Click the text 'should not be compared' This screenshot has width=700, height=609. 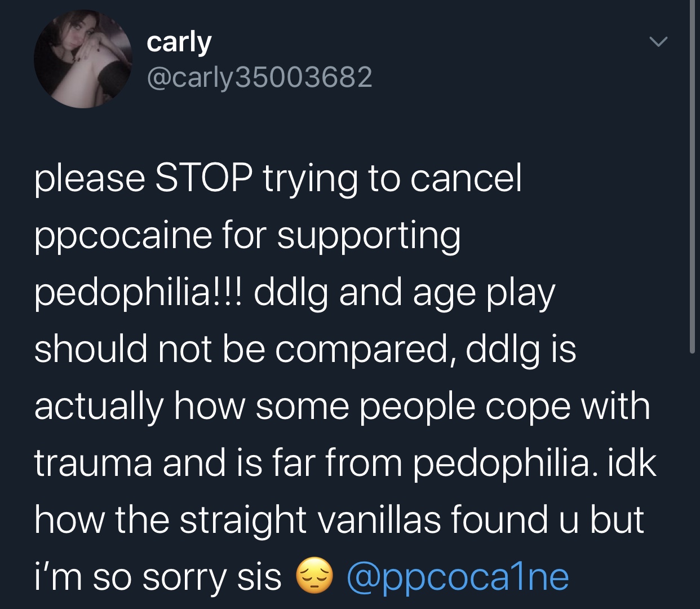pyautogui.click(x=245, y=350)
